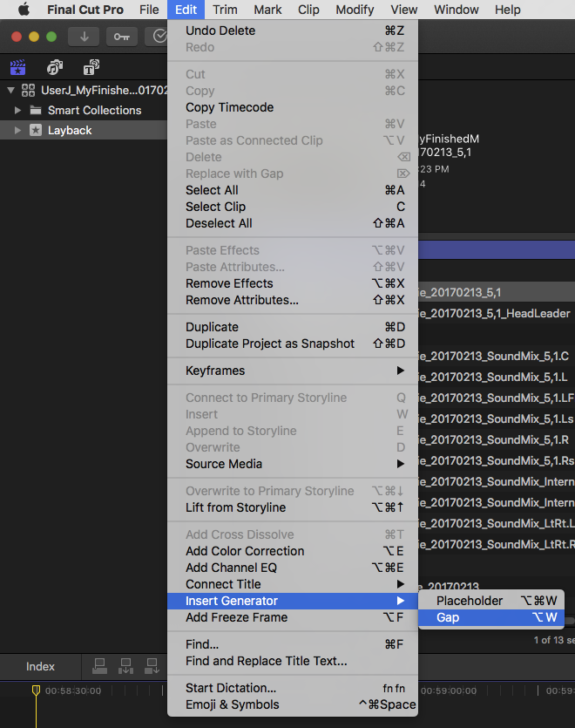575x728 pixels.
Task: Choose Emoji & Symbols
Action: pos(293,704)
